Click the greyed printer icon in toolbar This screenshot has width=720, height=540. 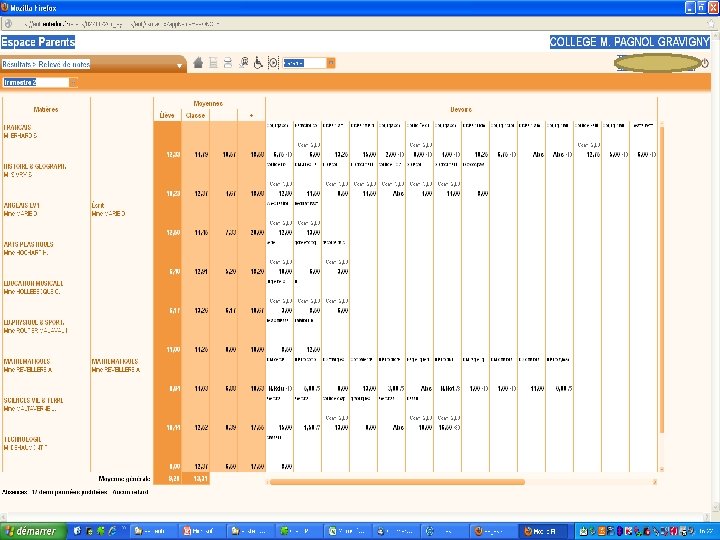(x=228, y=63)
